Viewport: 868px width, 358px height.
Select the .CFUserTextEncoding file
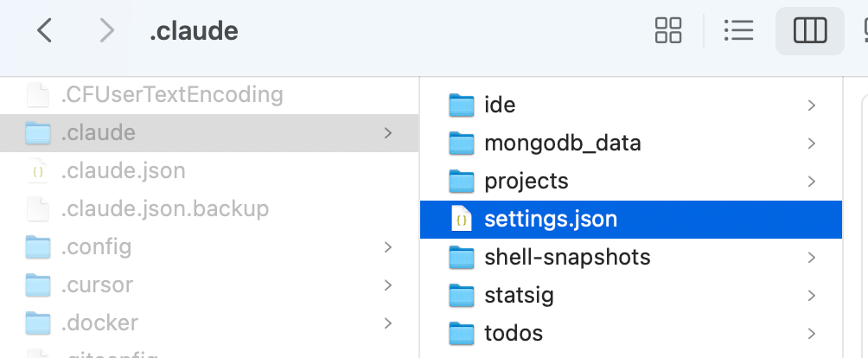click(171, 94)
